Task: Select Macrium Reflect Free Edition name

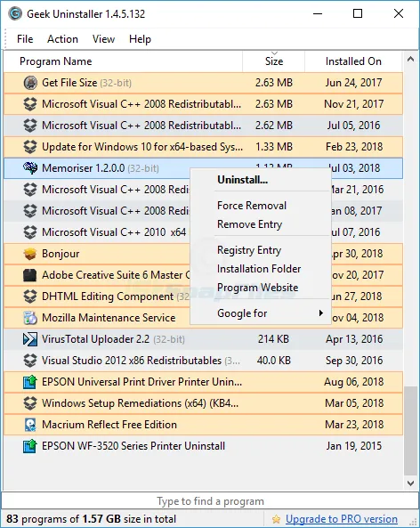Action: coord(109,425)
